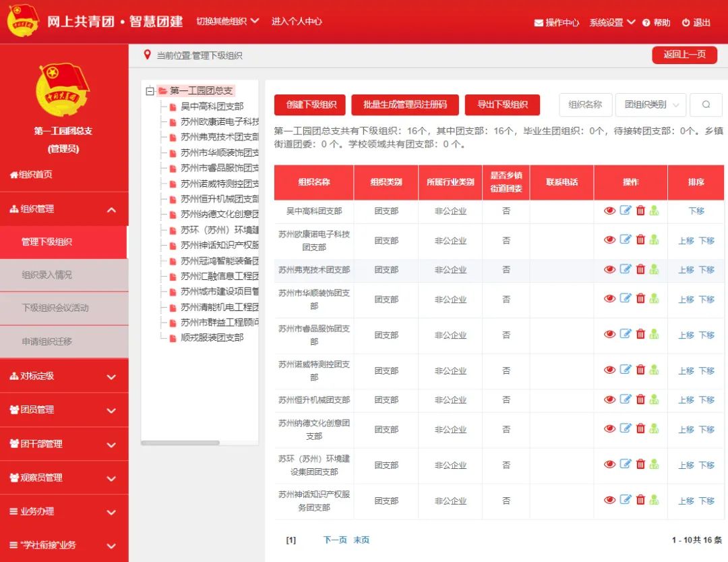Expand the 团员管理 sidebar section

pyautogui.click(x=64, y=410)
